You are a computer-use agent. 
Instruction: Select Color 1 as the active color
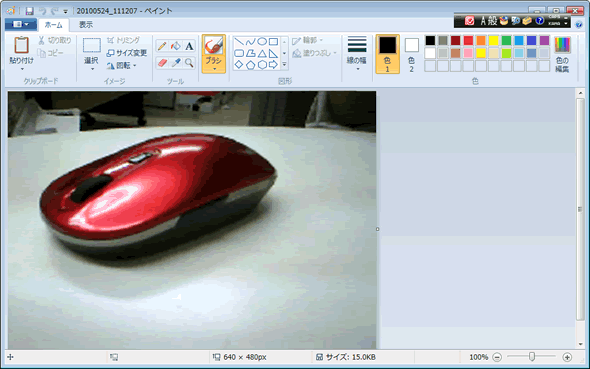387,54
